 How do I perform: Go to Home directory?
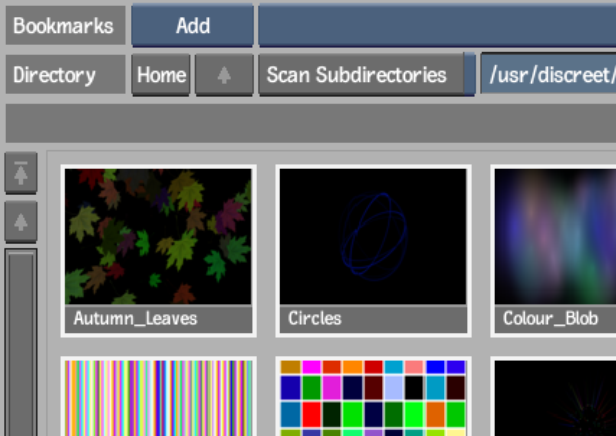click(x=161, y=75)
